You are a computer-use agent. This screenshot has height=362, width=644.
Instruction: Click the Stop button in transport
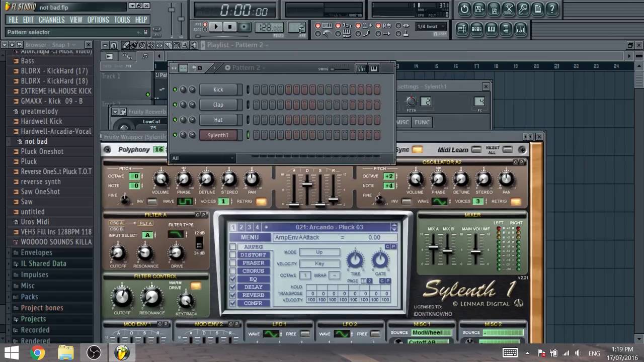pos(230,27)
